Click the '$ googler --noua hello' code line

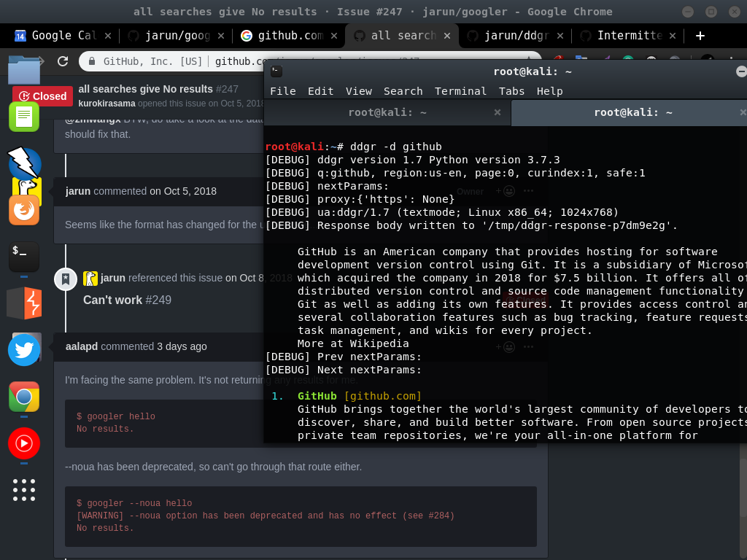tap(134, 503)
